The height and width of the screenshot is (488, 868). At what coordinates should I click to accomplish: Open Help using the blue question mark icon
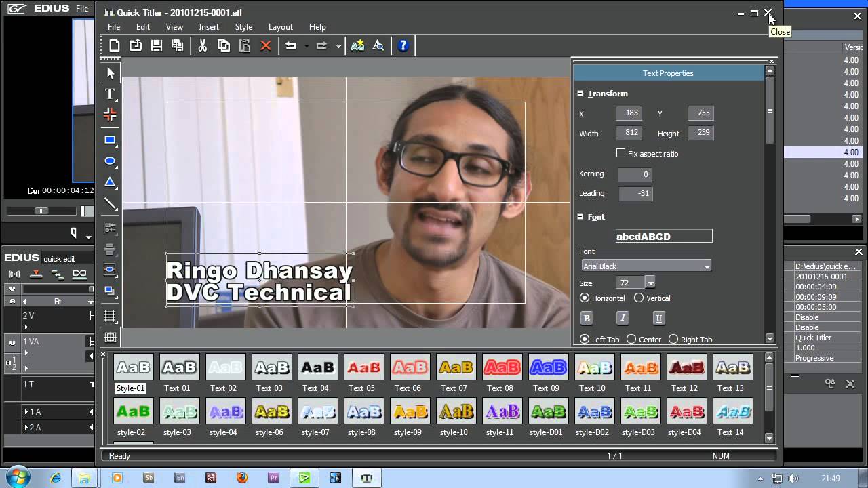coord(403,45)
